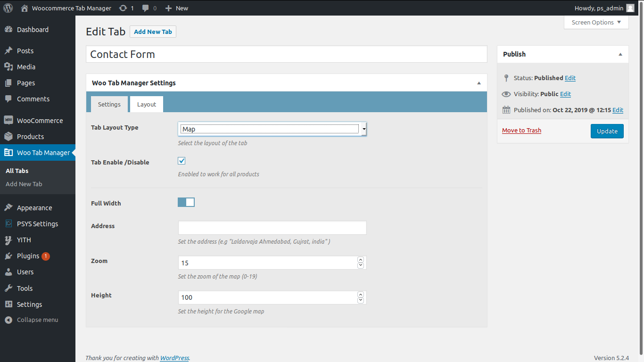The width and height of the screenshot is (644, 362).
Task: Click the Address input field
Action: (x=272, y=228)
